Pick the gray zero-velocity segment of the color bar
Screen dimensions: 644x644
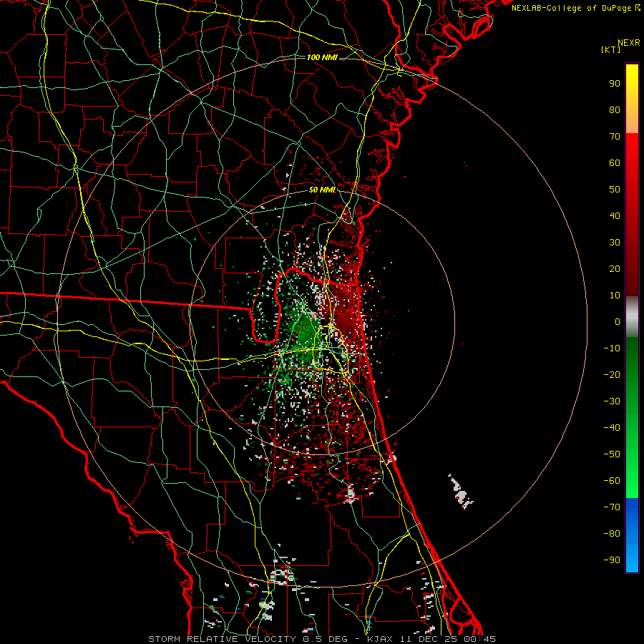(632, 317)
